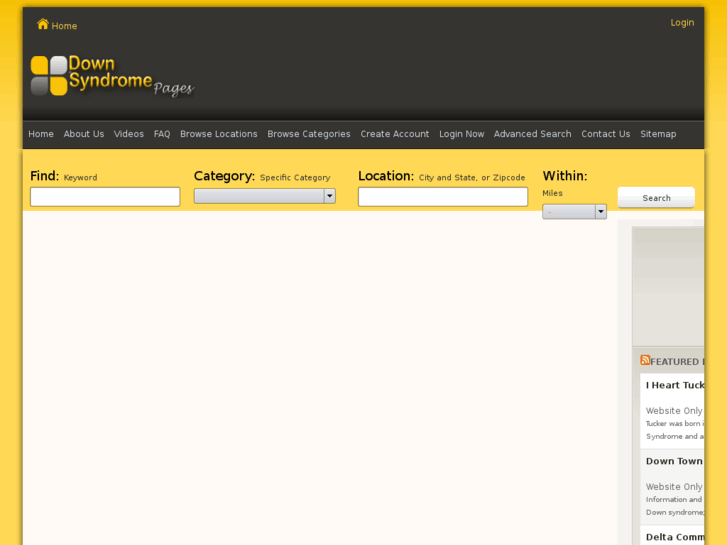Open the Sitemap link
This screenshot has width=727, height=545.
[x=658, y=134]
